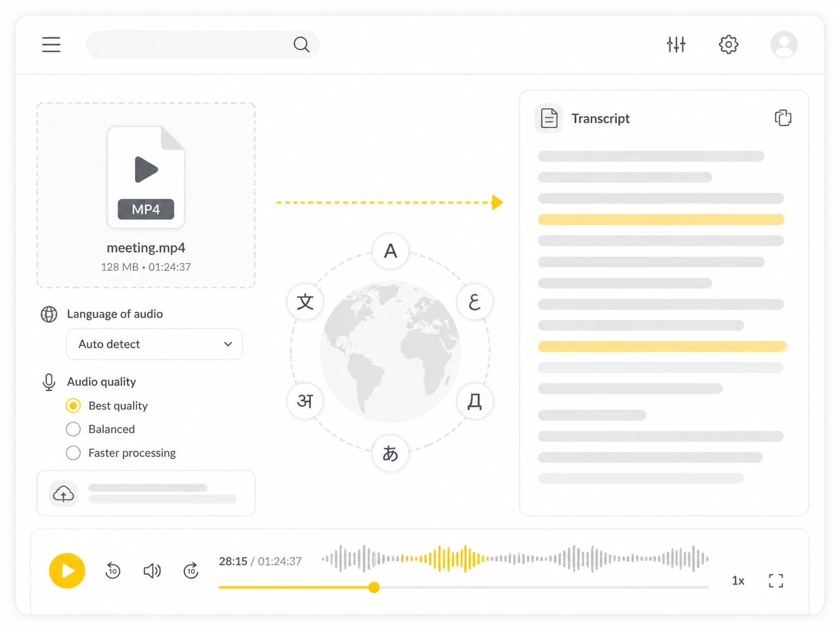Click the search magnifier icon

301,44
